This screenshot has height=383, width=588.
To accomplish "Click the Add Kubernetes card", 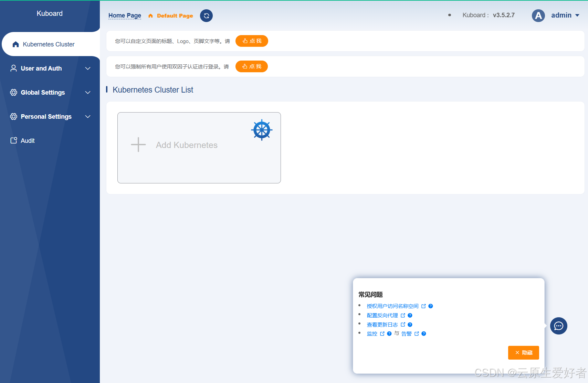I will tap(199, 148).
